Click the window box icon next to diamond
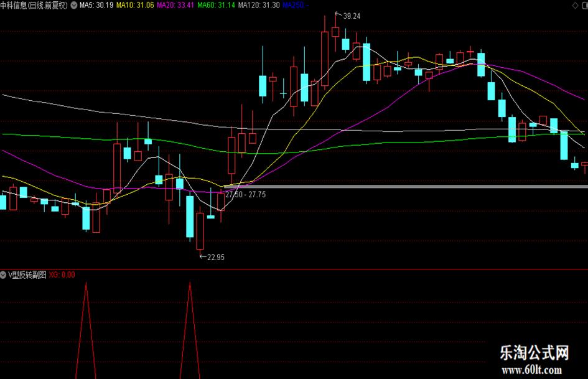This screenshot has width=588, height=379. (585, 5)
